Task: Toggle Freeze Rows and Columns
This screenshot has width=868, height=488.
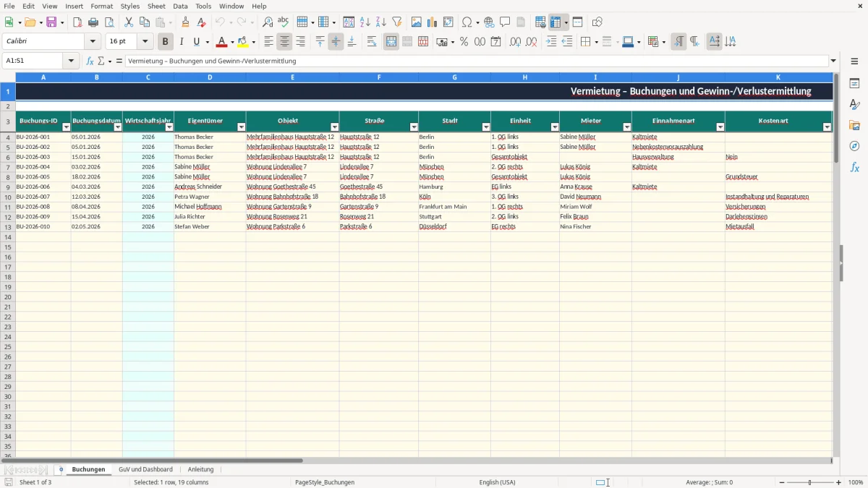Action: (556, 22)
